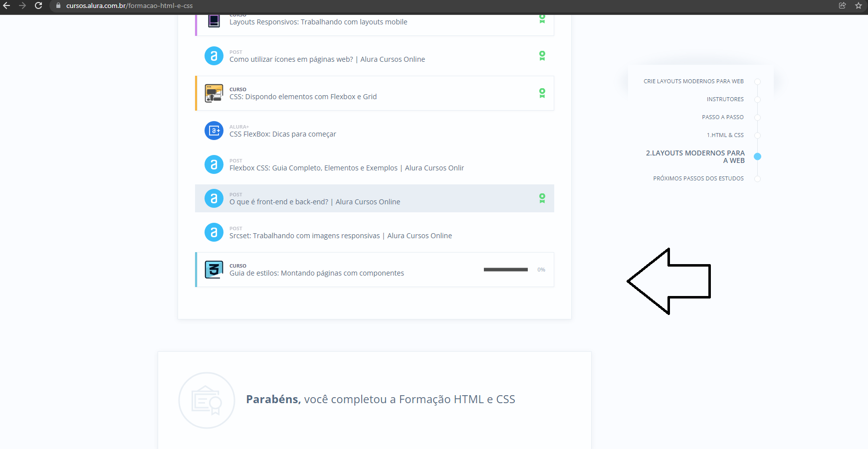The height and width of the screenshot is (449, 868).
Task: Go back using the browser back arrow
Action: click(x=6, y=5)
